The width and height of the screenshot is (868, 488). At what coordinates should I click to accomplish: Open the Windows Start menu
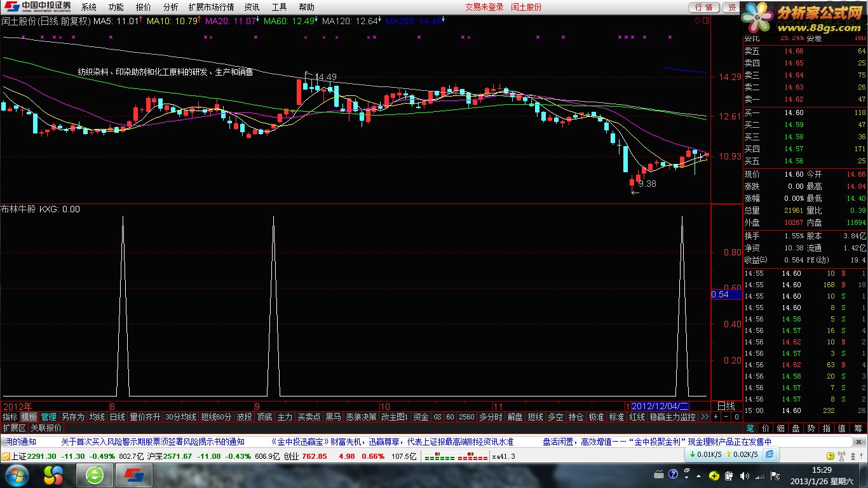coord(16,475)
